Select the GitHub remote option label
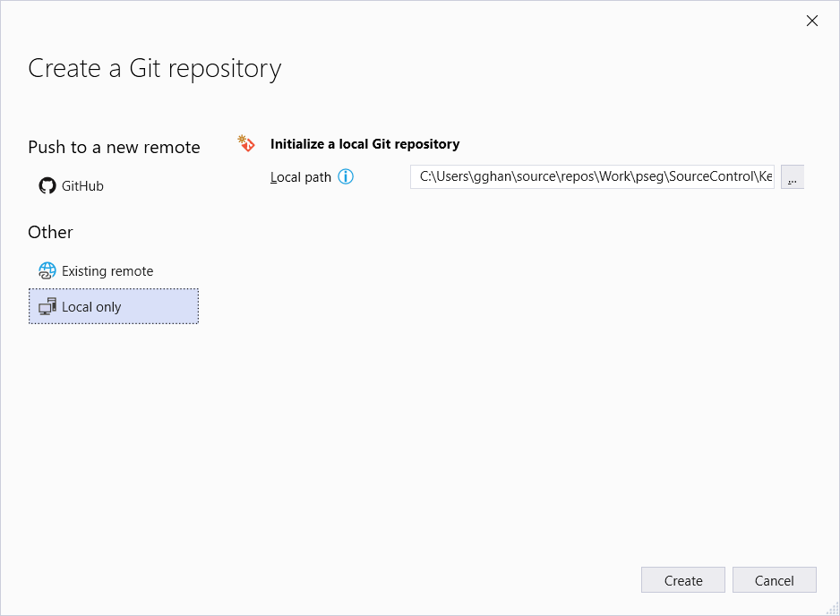840x616 pixels. tap(82, 186)
